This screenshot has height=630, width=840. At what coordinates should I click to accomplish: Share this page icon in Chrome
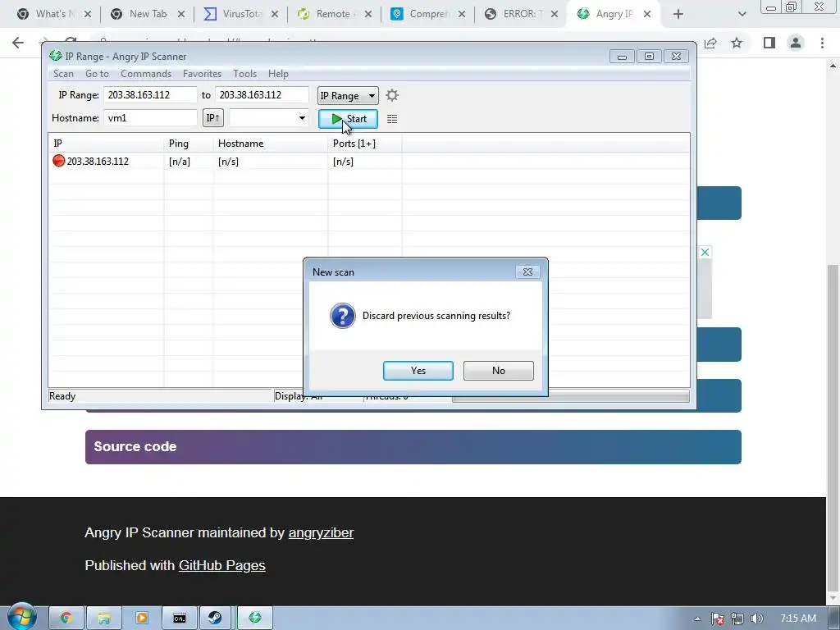point(710,43)
